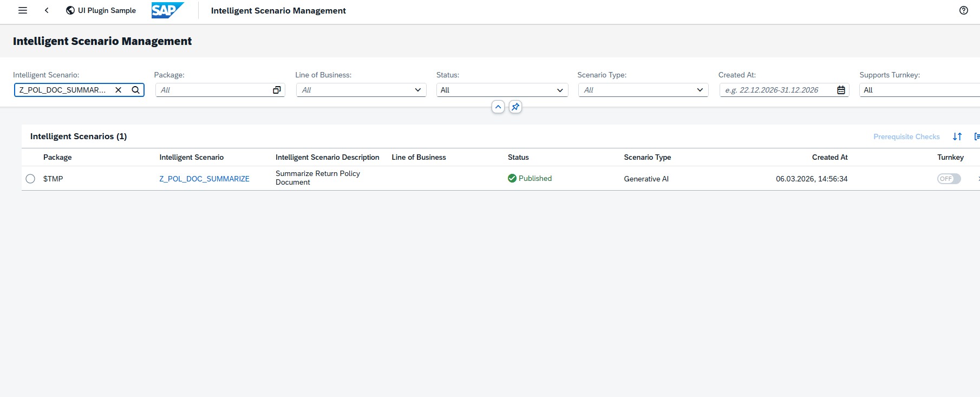Screen dimensions: 980x397
Task: Click into the Intelligent Scenario search input
Action: point(63,90)
